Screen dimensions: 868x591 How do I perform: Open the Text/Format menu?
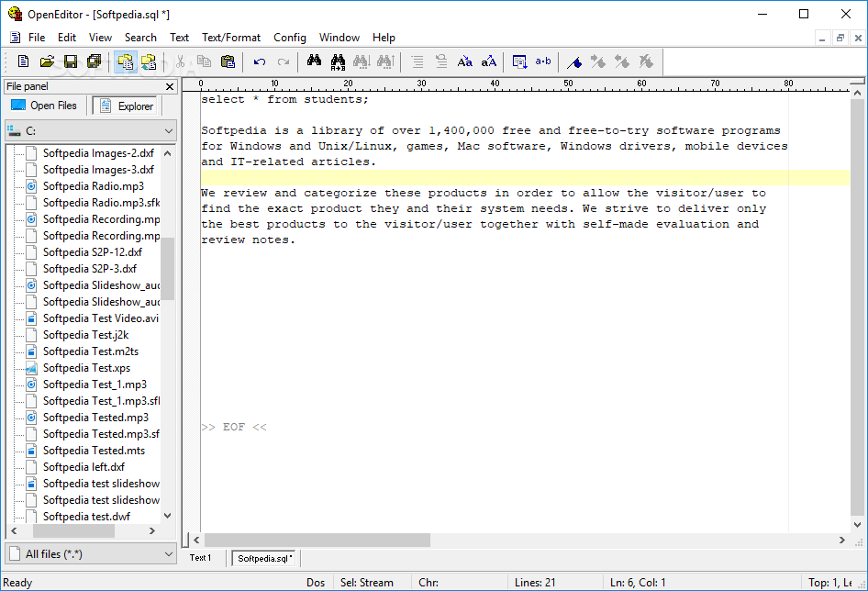point(231,38)
